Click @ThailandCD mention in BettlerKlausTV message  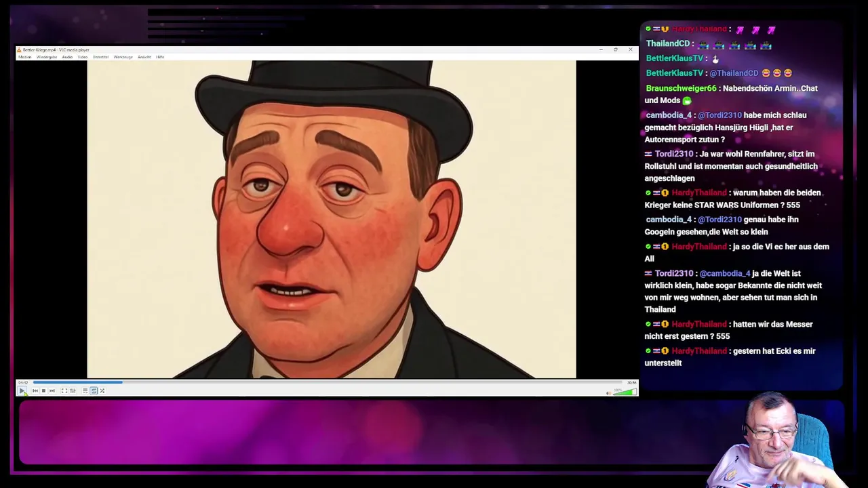[734, 73]
